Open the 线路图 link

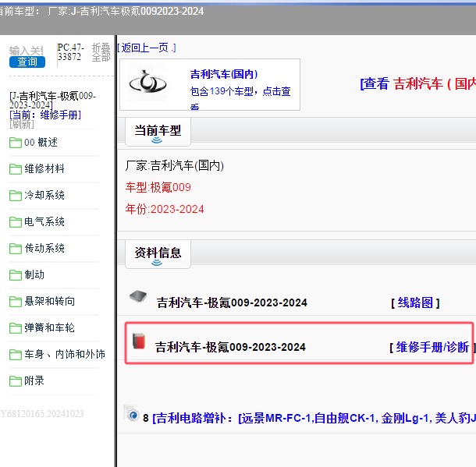click(415, 302)
